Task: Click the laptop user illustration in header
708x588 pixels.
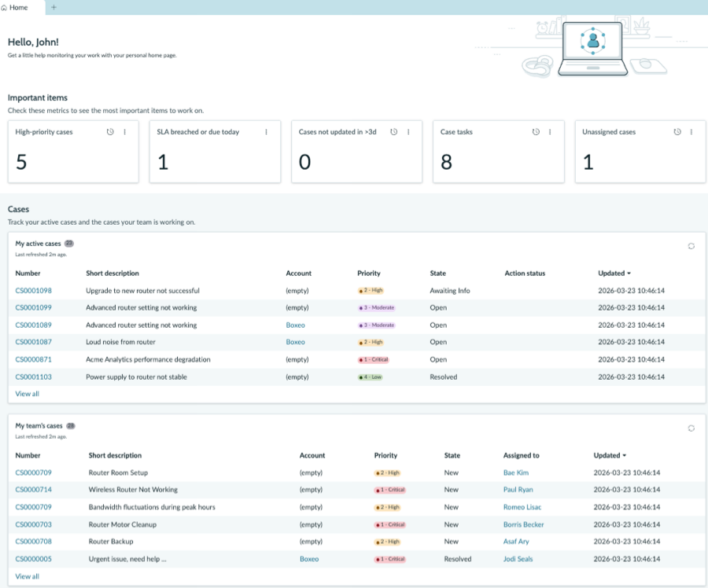Action: [x=592, y=48]
